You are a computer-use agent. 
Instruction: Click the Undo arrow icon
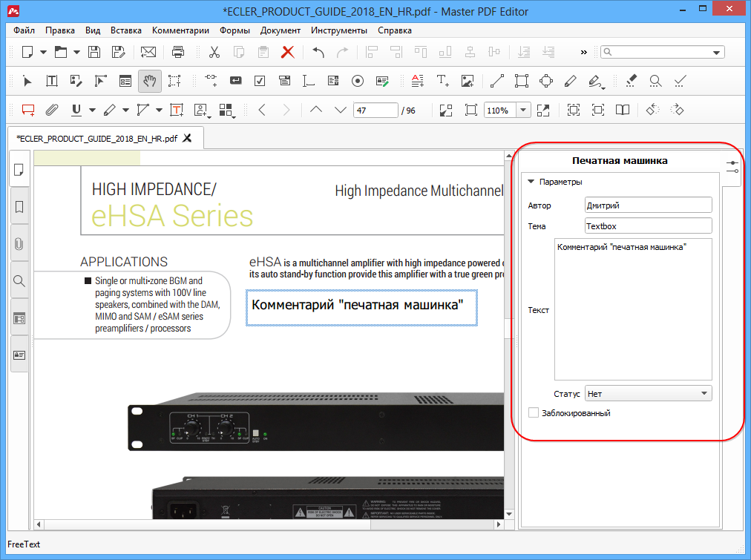[x=318, y=52]
